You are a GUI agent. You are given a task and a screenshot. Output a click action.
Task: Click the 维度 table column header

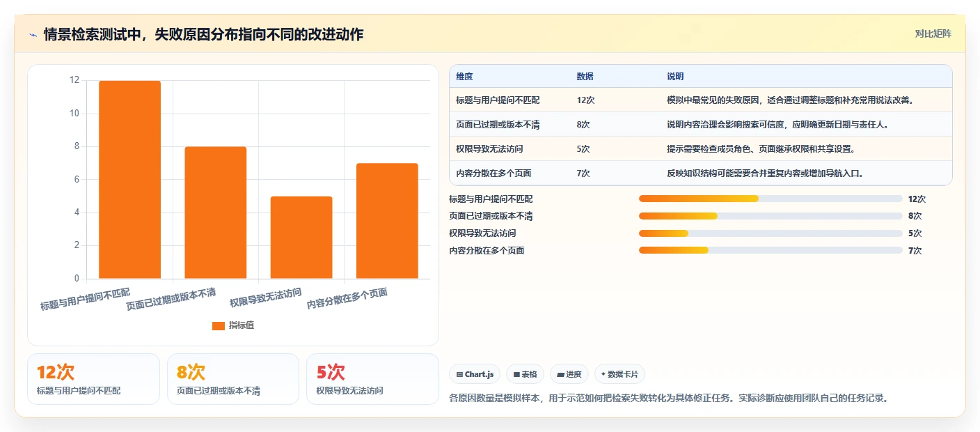point(464,77)
